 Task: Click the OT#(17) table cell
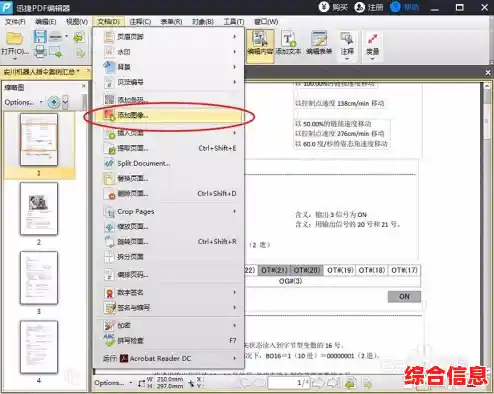tap(404, 270)
